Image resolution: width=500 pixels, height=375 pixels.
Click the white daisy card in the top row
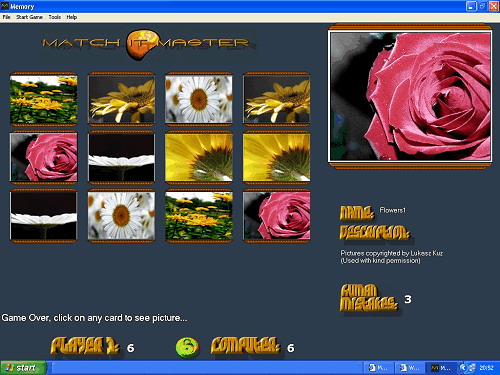(x=199, y=99)
